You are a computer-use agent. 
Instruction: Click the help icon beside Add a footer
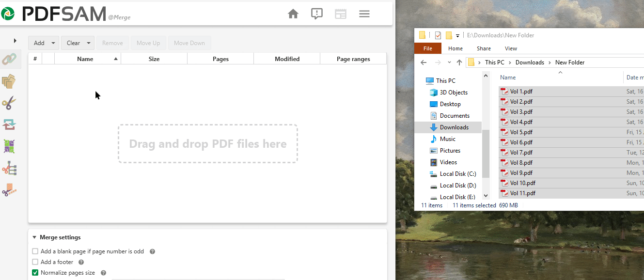pos(81,262)
